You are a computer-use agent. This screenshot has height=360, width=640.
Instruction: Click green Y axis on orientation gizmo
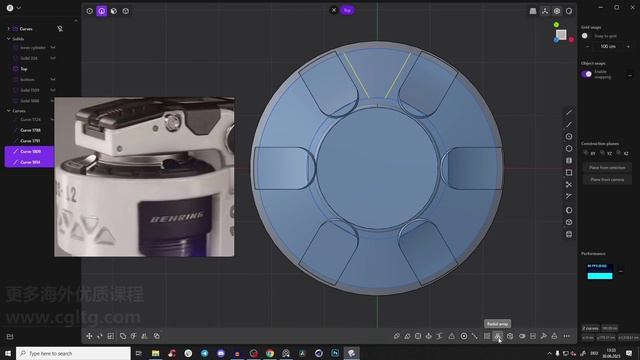pos(556,25)
